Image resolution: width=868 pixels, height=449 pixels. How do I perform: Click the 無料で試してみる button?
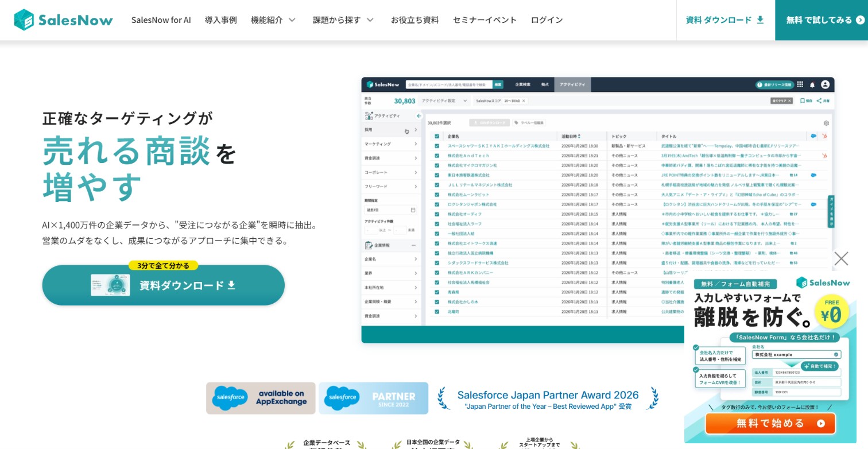821,20
